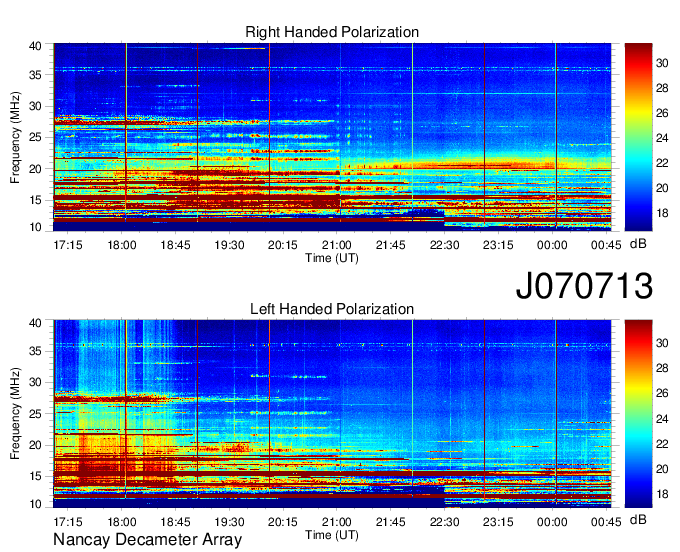Click the Left Handed Polarization title
Screen dimensions: 680x552
(332, 309)
